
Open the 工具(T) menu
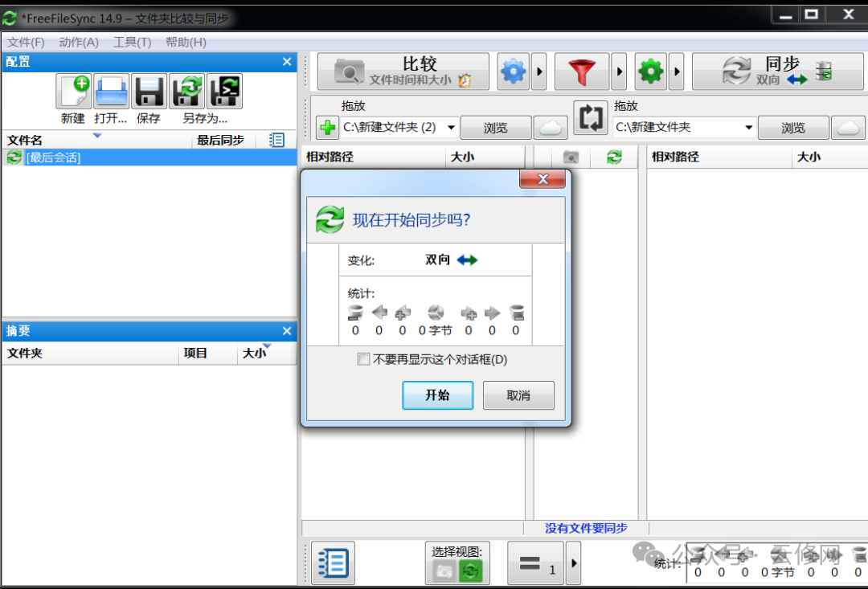[133, 42]
